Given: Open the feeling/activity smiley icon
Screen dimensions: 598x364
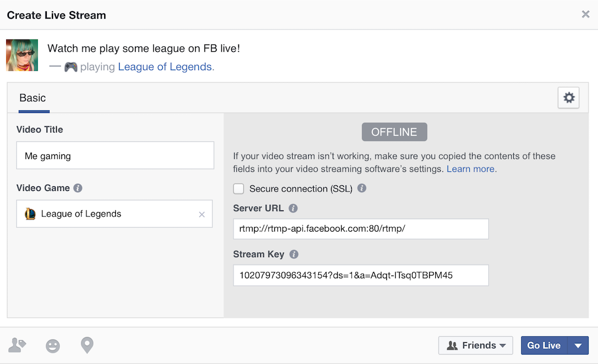Looking at the screenshot, I should [x=52, y=346].
